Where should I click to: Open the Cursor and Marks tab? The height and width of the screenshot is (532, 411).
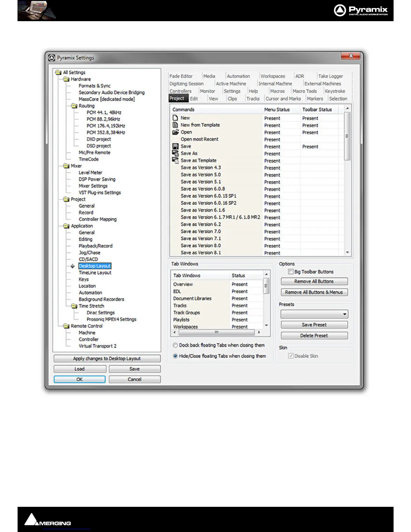283,99
